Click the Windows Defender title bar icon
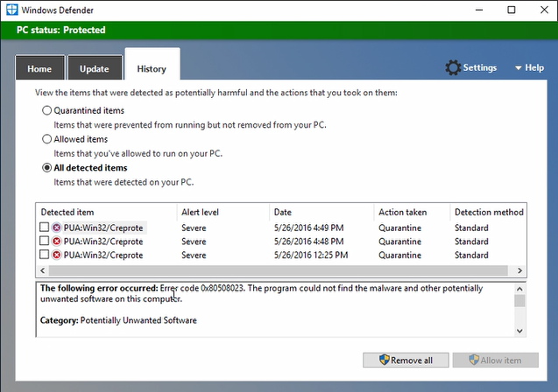The image size is (558, 392). click(x=12, y=10)
